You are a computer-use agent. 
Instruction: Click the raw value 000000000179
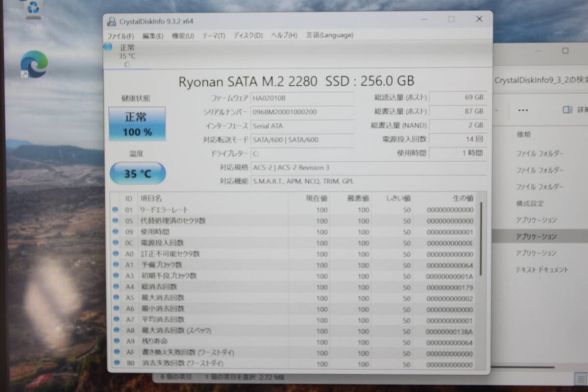point(449,287)
